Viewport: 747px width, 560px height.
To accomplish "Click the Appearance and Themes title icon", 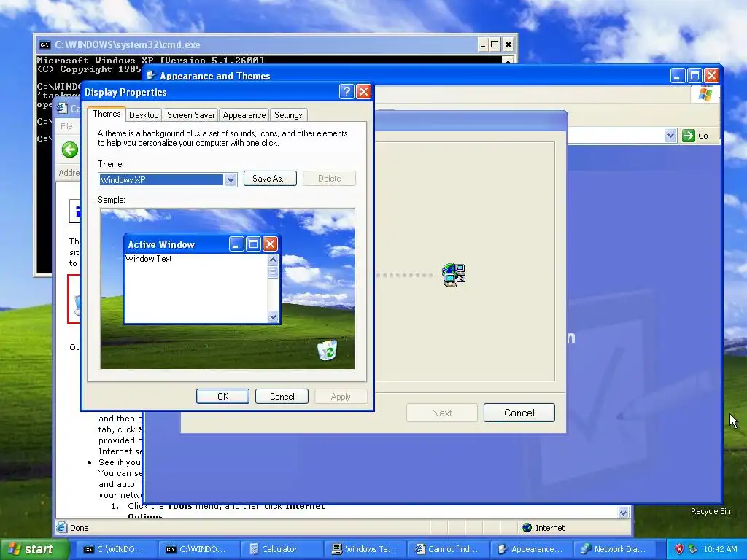I will (151, 76).
